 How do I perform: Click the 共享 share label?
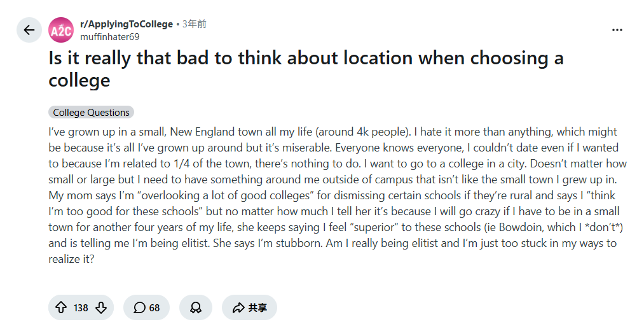(257, 308)
